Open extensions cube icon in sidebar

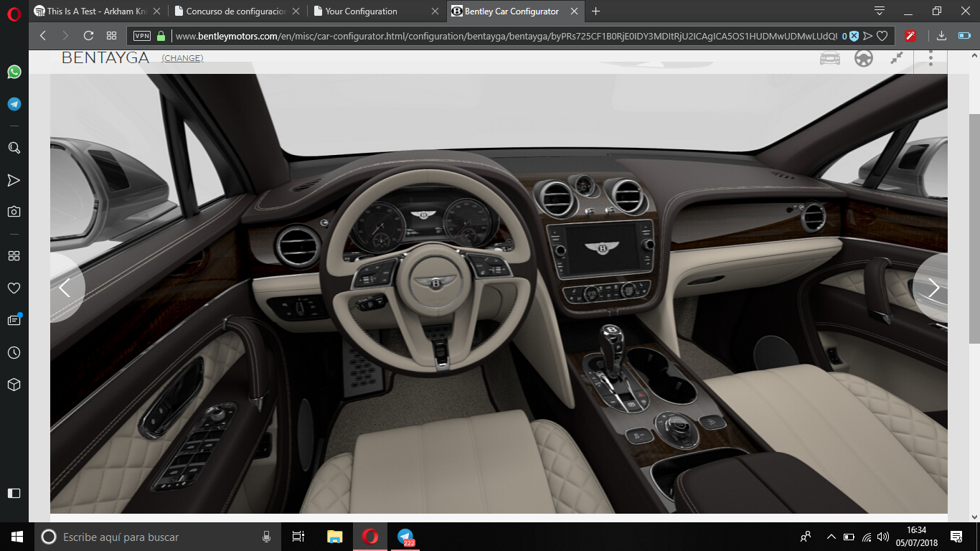14,385
